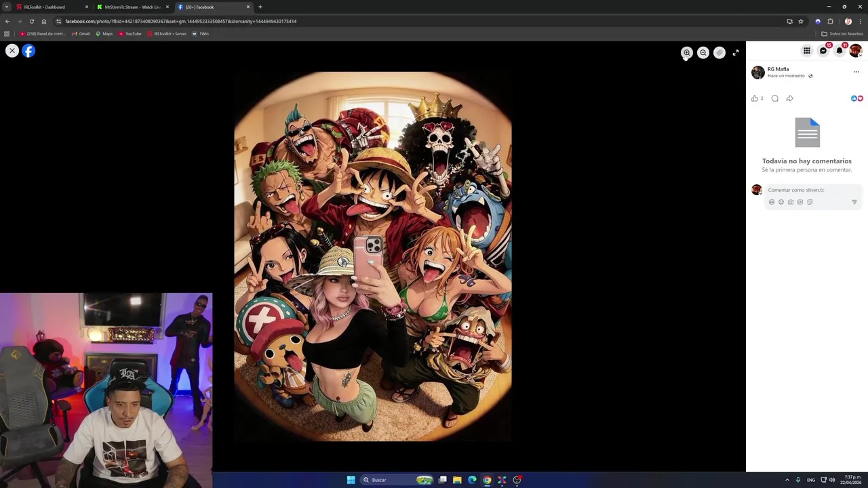Open a new browser tab
Viewport: 868px width, 488px height.
pos(260,7)
